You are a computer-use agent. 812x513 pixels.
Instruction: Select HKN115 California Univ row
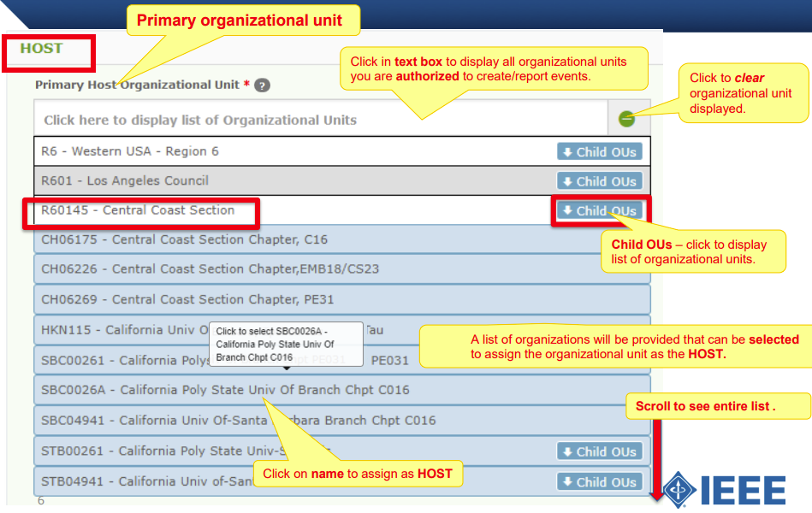click(128, 330)
